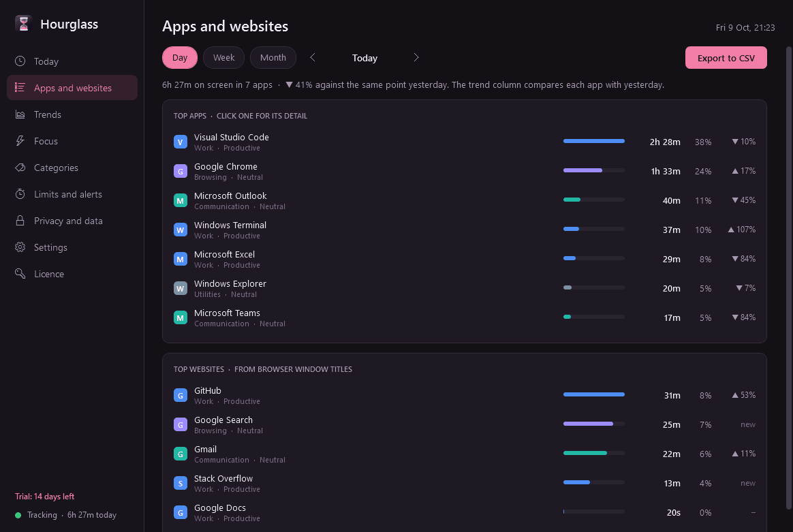Viewport: 793px width, 532px height.
Task: Click the Export to CSV button
Action: (726, 58)
